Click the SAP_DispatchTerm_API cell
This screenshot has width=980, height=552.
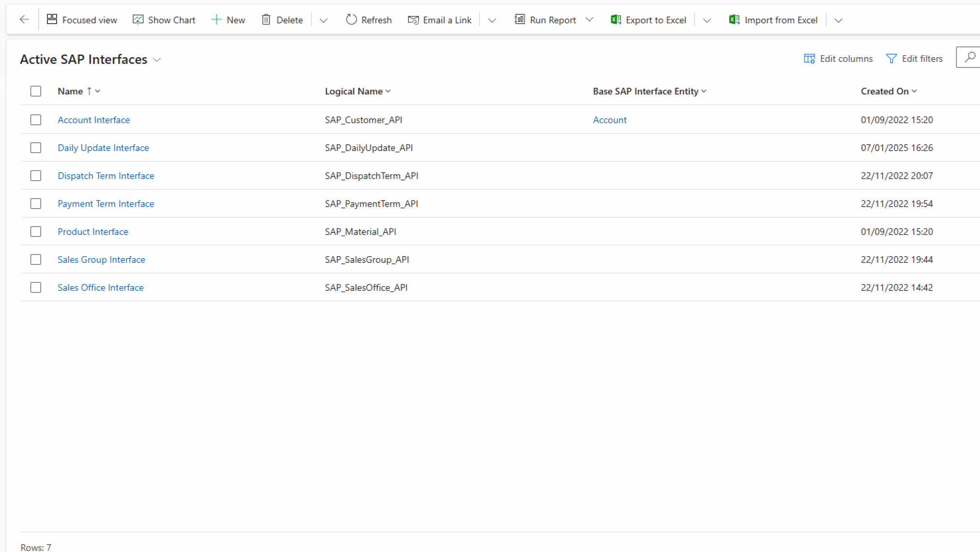point(372,176)
